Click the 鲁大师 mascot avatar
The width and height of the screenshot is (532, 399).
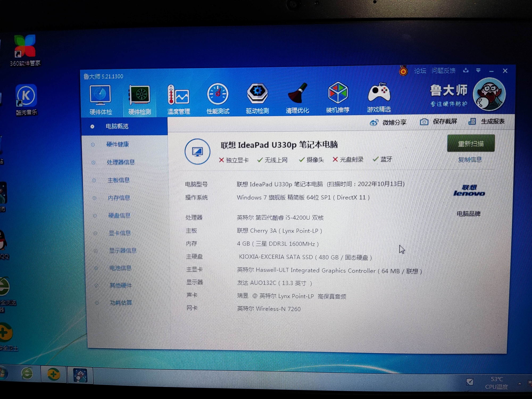(x=489, y=94)
